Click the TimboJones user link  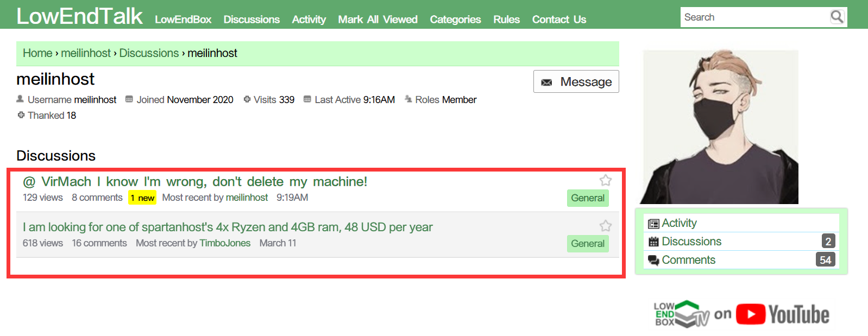(x=225, y=243)
